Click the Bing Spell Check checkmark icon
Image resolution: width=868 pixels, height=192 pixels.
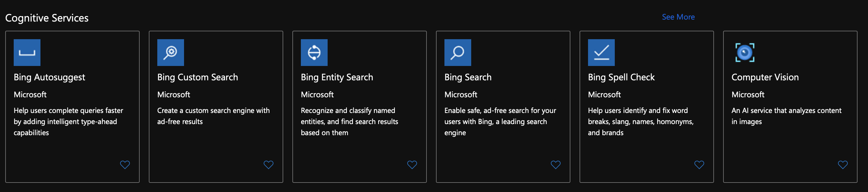pyautogui.click(x=601, y=53)
